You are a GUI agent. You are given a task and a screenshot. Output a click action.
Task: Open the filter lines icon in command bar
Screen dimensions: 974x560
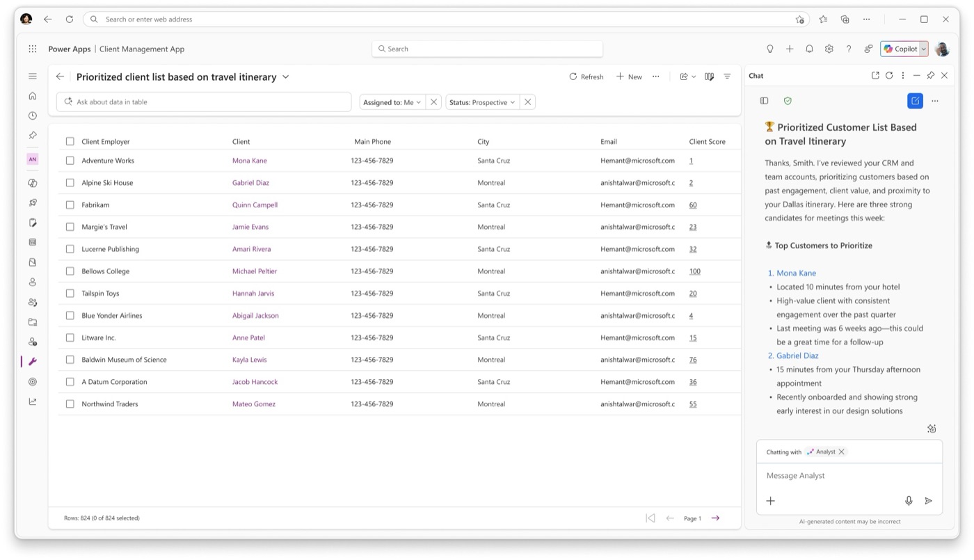[x=727, y=77]
